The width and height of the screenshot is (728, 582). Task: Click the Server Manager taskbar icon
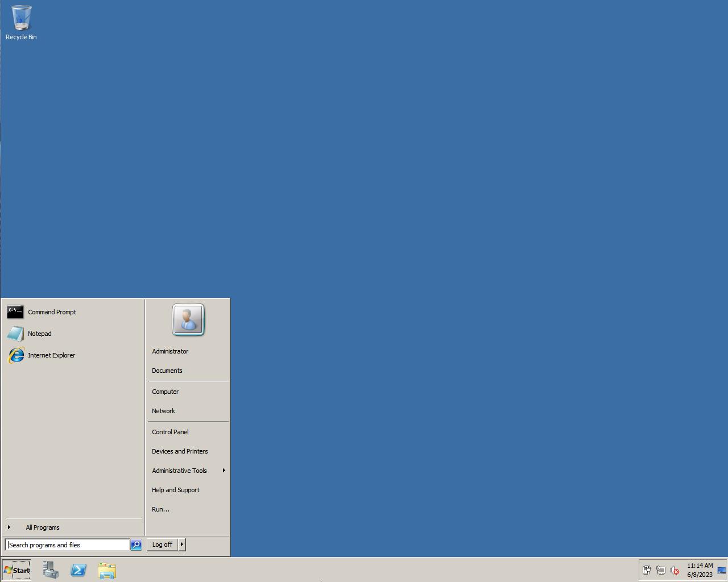click(51, 570)
